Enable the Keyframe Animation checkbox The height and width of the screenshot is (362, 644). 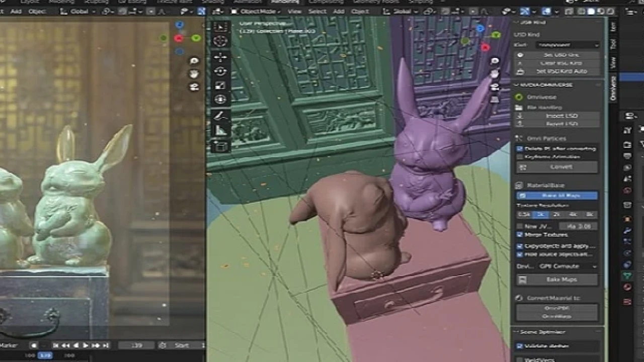click(x=520, y=157)
